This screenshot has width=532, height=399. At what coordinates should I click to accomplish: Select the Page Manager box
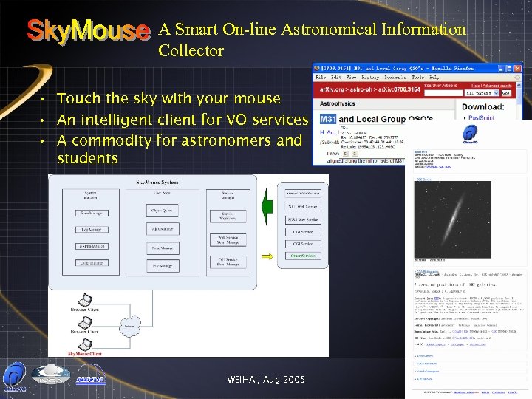163,248
